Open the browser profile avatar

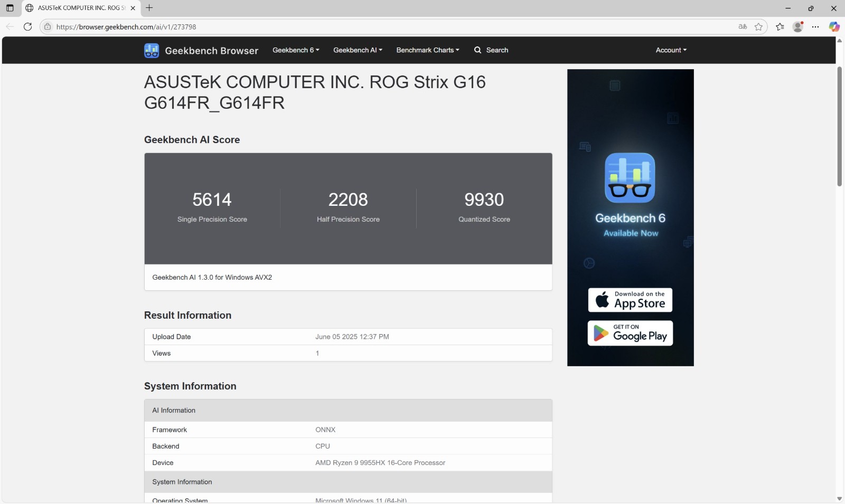pos(798,27)
